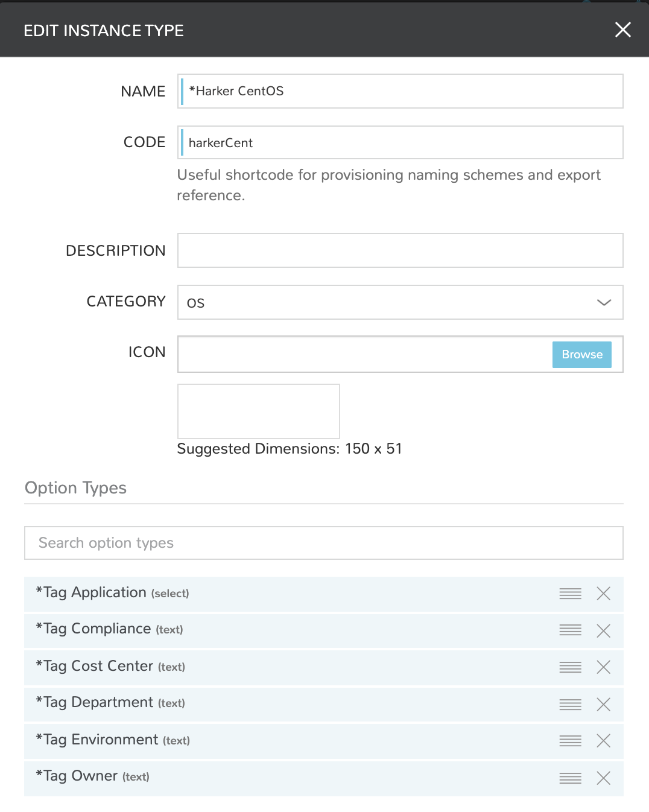Click the Browse button for icon
Screen dimensions: 649x812
pos(581,355)
